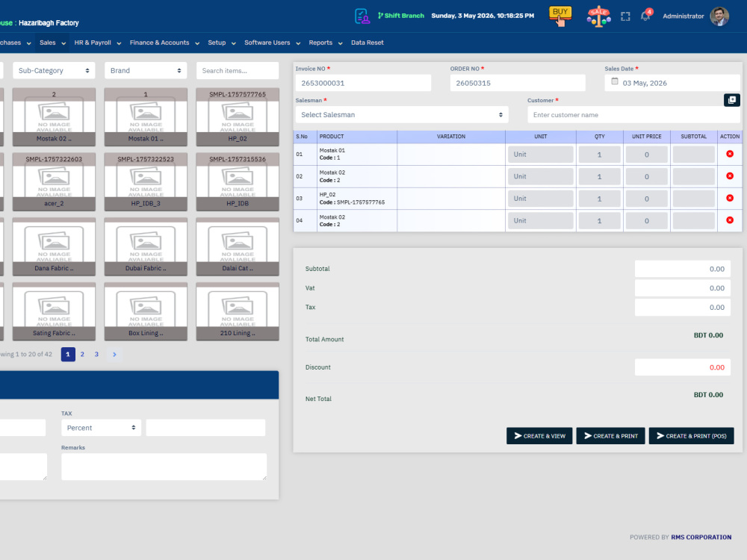
Task: Edit QTY for row 01 Mostak 01
Action: pos(599,155)
